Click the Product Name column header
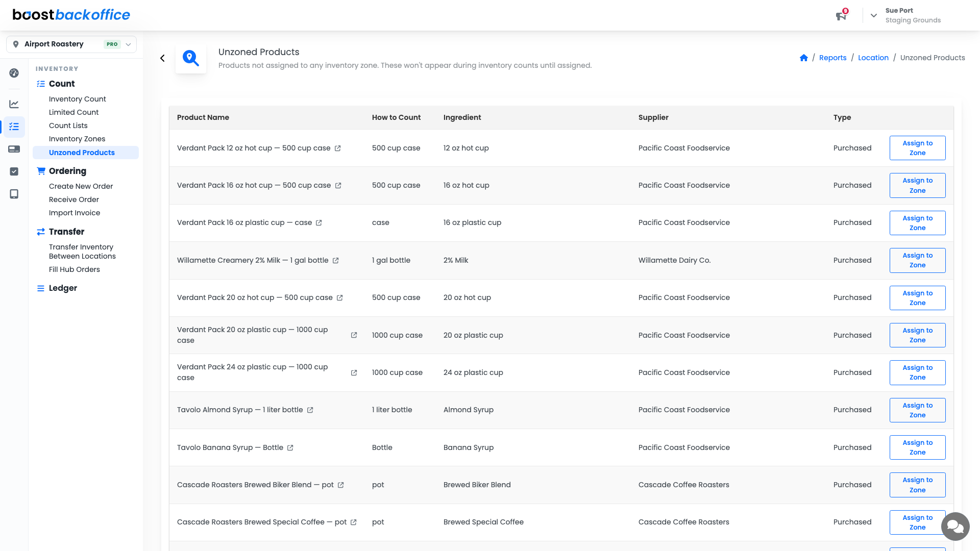Image resolution: width=980 pixels, height=551 pixels. (x=203, y=117)
